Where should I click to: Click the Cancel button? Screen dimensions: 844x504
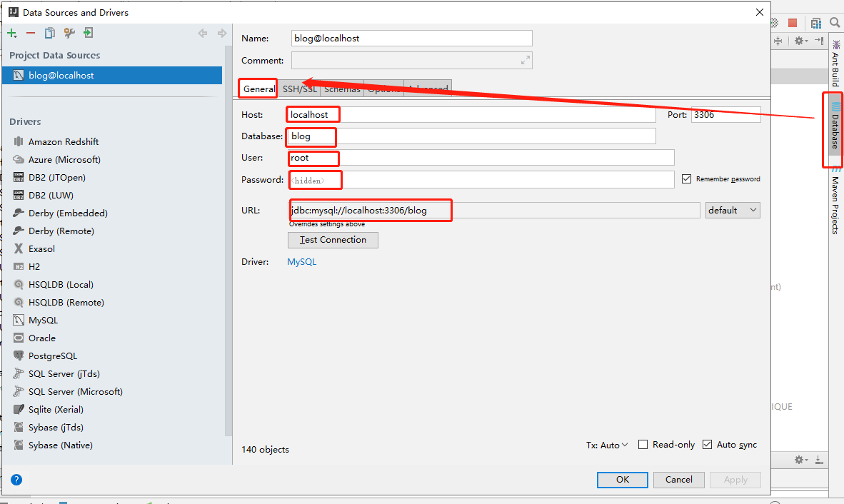click(679, 479)
